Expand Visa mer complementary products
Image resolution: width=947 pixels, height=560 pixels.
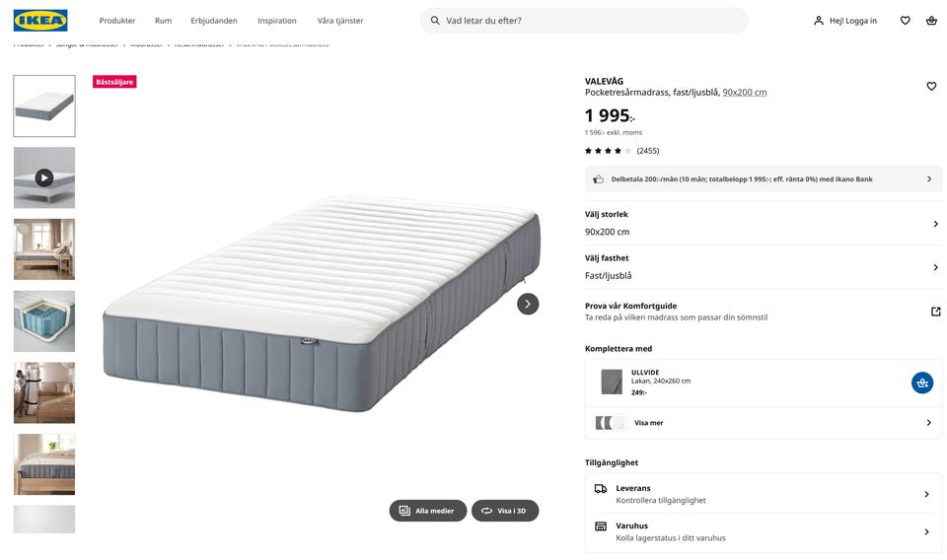tap(763, 423)
